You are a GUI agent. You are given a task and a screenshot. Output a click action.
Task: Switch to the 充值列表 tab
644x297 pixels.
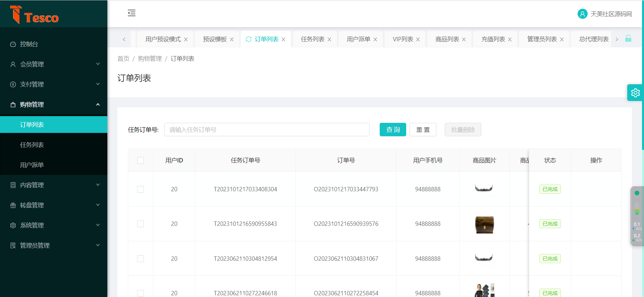[x=493, y=39]
